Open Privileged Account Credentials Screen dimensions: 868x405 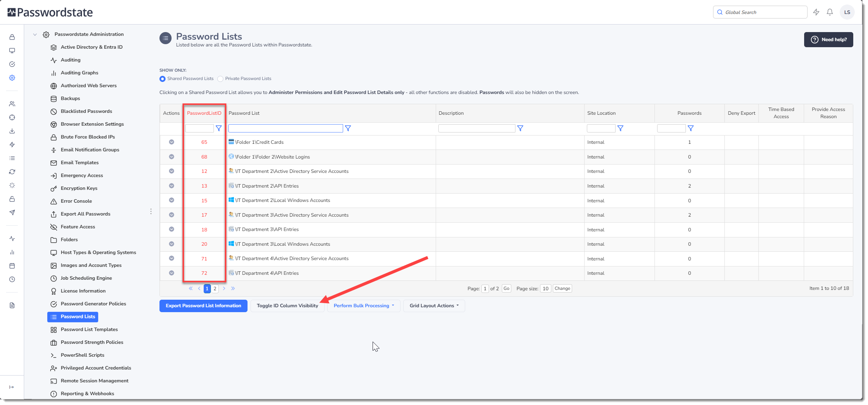click(96, 368)
